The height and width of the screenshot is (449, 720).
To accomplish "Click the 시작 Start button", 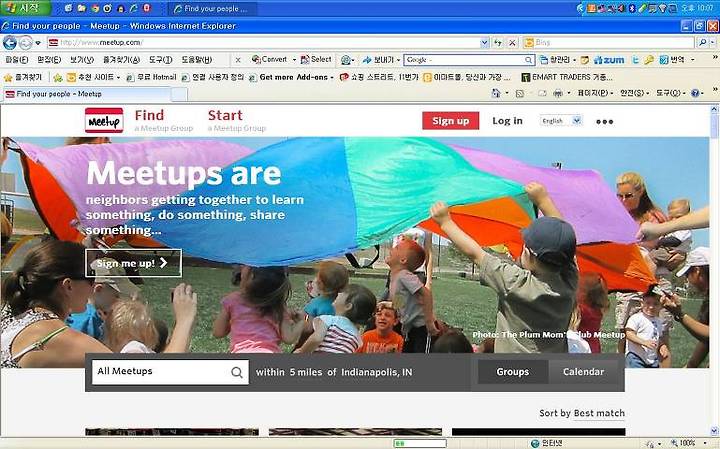I will 26,8.
